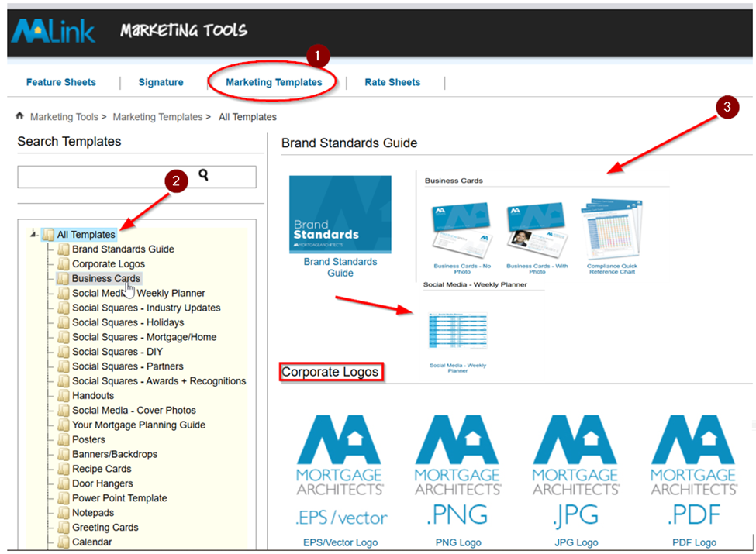756x554 pixels.
Task: Click the Greeting Cards folder icon
Action: coord(63,528)
